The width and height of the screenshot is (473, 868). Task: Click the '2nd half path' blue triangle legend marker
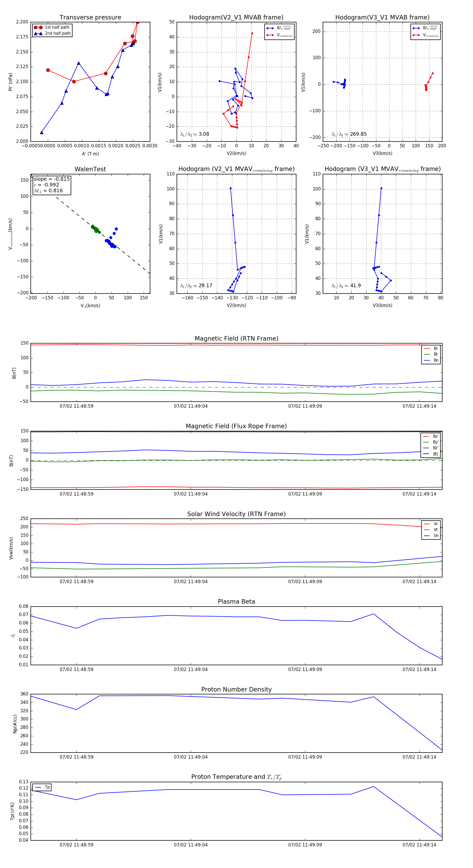(38, 33)
